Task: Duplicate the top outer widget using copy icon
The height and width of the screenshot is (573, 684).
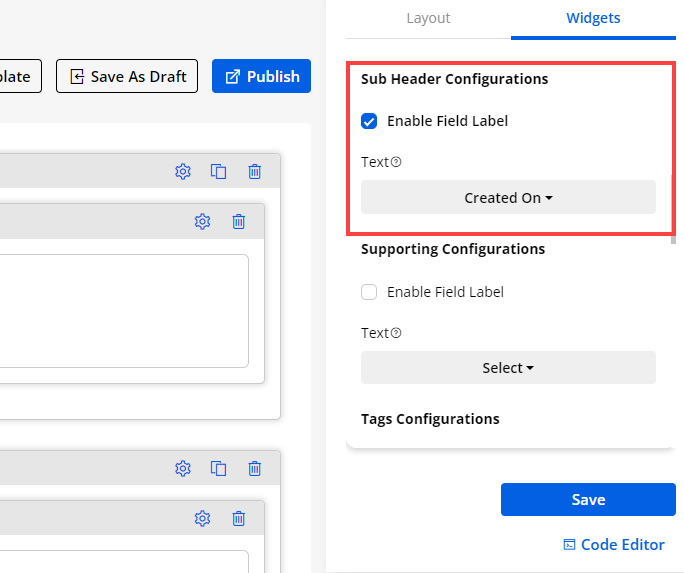Action: (219, 171)
